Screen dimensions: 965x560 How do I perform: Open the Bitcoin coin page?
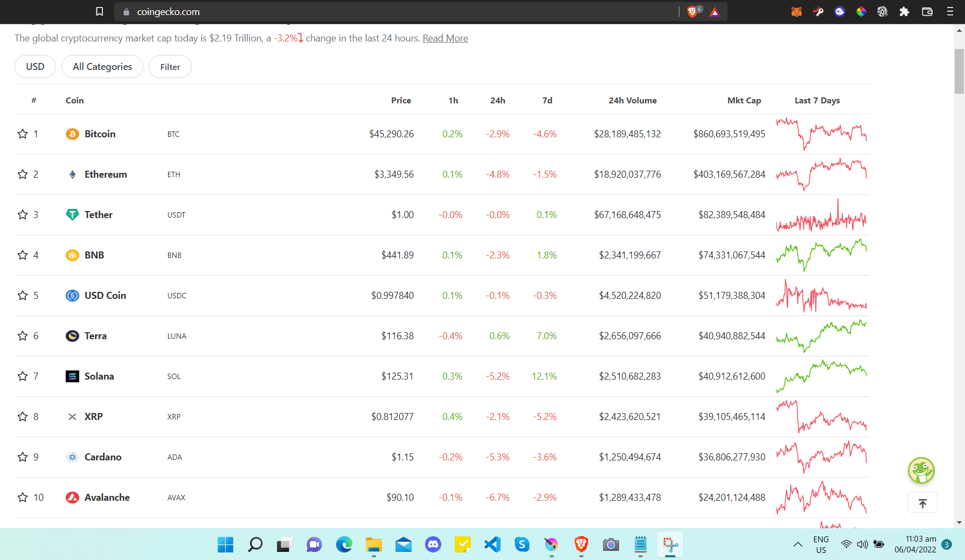pos(100,134)
